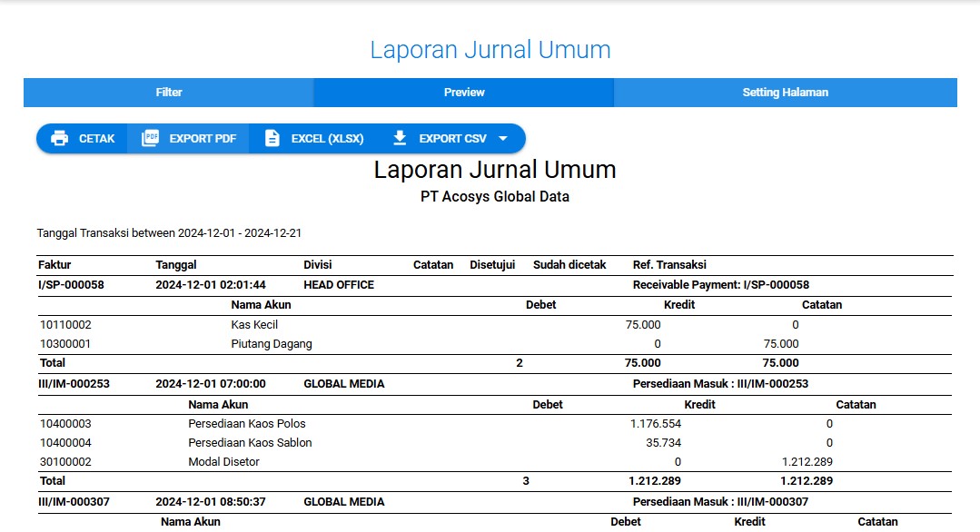Click the printer icon for CETAK
Viewport: 980px width, 532px height.
(x=60, y=139)
